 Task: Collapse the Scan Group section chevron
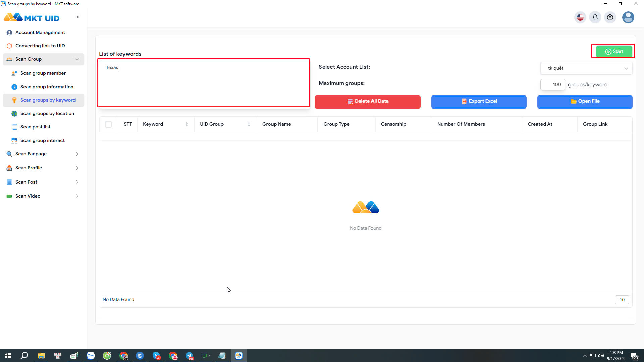[77, 59]
